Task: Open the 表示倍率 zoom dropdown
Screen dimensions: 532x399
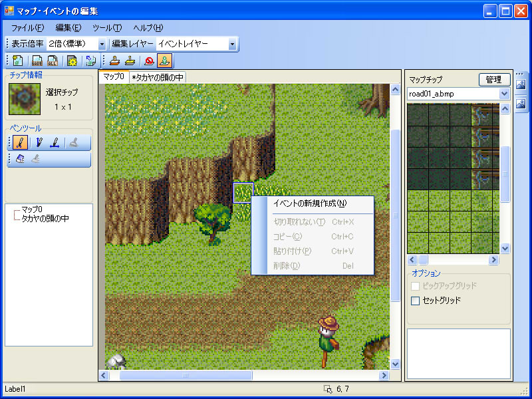Action: pos(102,44)
